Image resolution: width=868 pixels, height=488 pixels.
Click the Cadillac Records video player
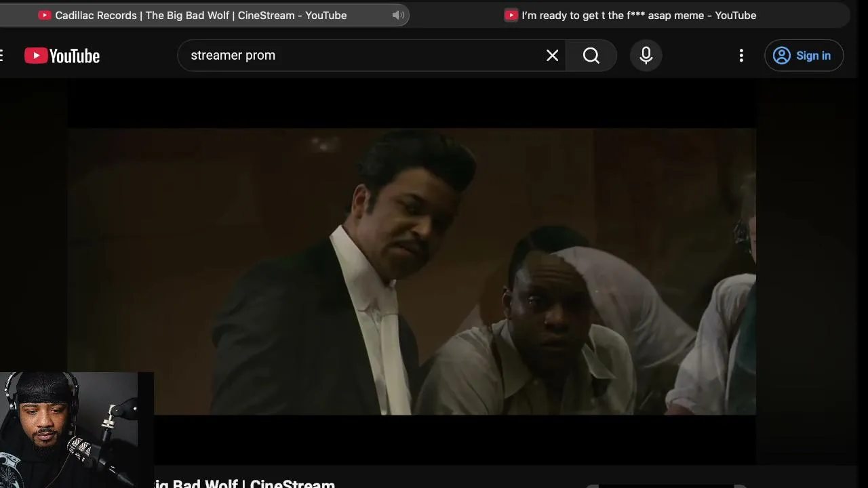412,271
